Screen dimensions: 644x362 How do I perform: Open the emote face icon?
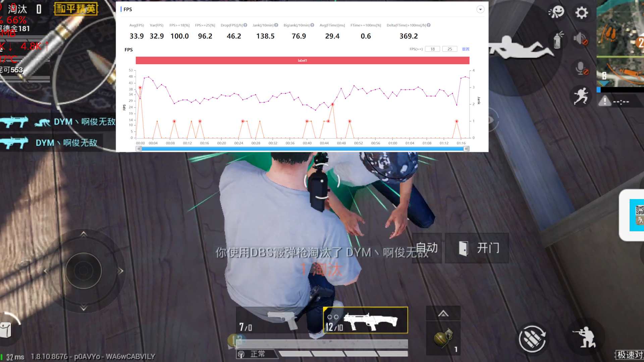pyautogui.click(x=556, y=12)
